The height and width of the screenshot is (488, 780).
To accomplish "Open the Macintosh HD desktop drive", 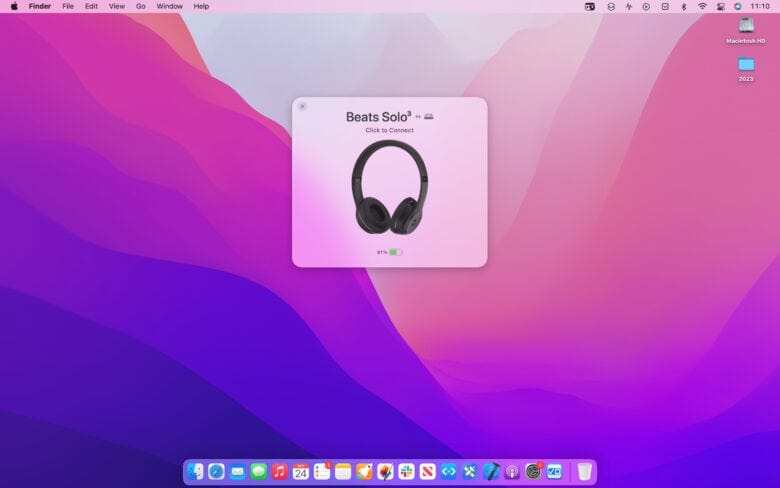I will pyautogui.click(x=746, y=26).
